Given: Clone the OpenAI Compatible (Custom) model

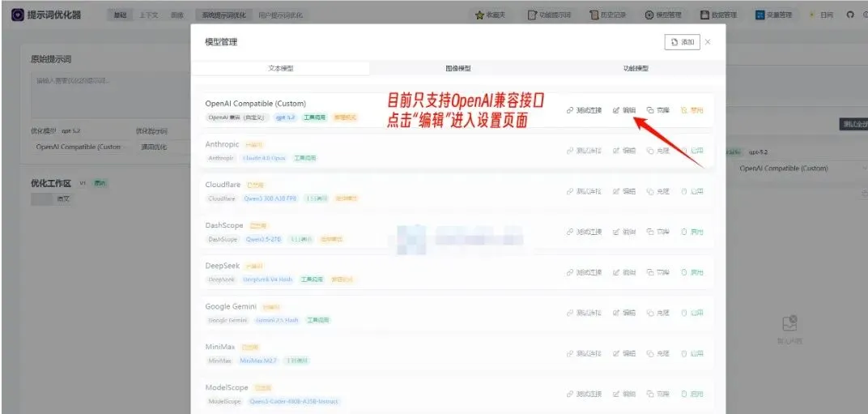Looking at the screenshot, I should pyautogui.click(x=658, y=110).
